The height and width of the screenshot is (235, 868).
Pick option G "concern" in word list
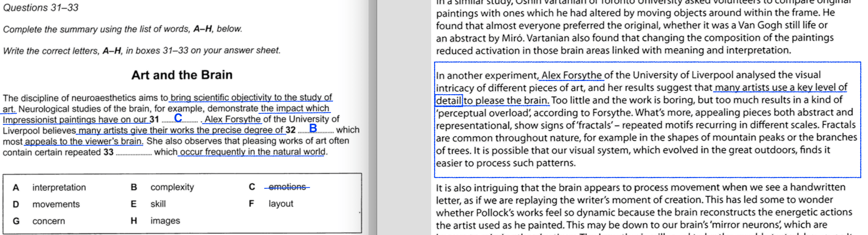pos(49,221)
